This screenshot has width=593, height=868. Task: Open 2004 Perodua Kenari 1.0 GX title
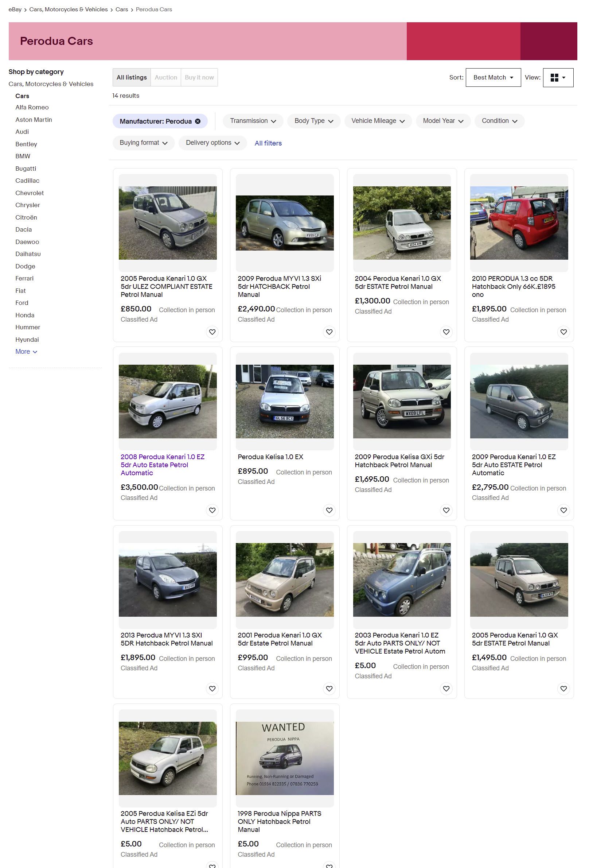pyautogui.click(x=398, y=282)
